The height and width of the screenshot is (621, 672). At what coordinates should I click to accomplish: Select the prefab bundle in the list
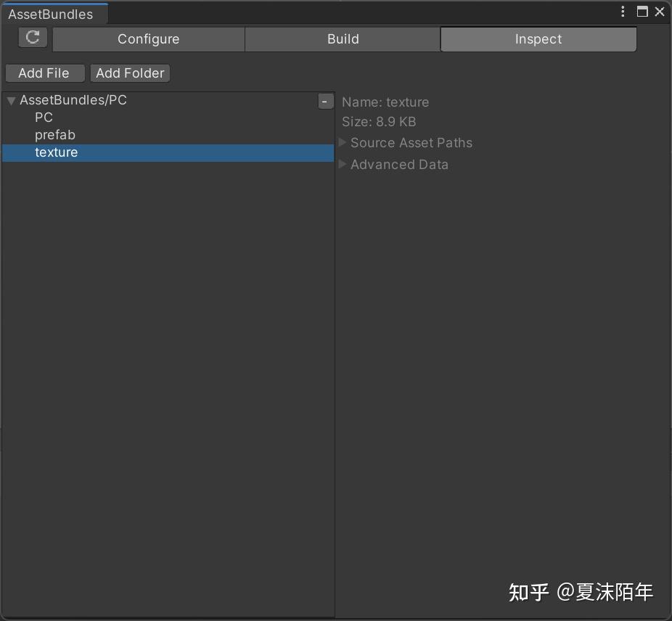[55, 134]
